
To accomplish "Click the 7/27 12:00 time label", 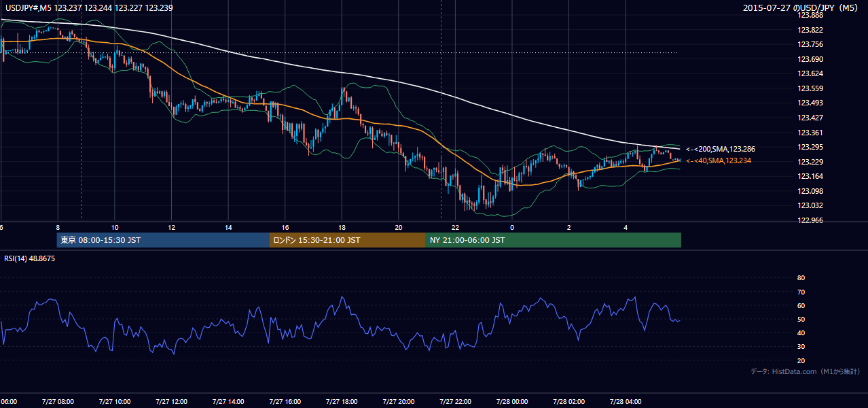I will click(170, 402).
